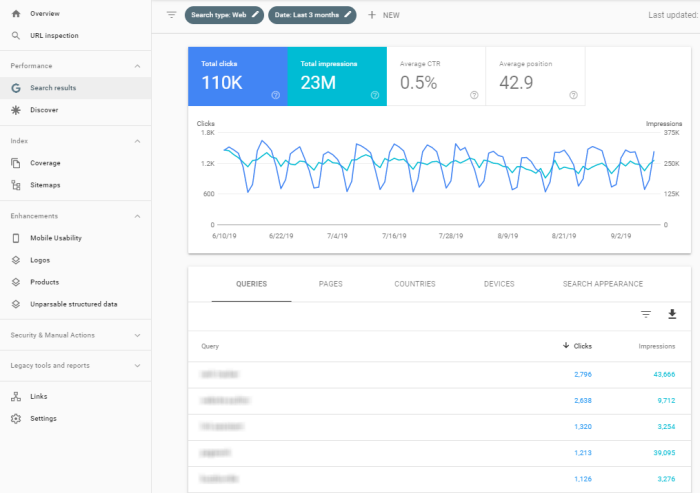Collapse the Performance section

click(x=137, y=66)
